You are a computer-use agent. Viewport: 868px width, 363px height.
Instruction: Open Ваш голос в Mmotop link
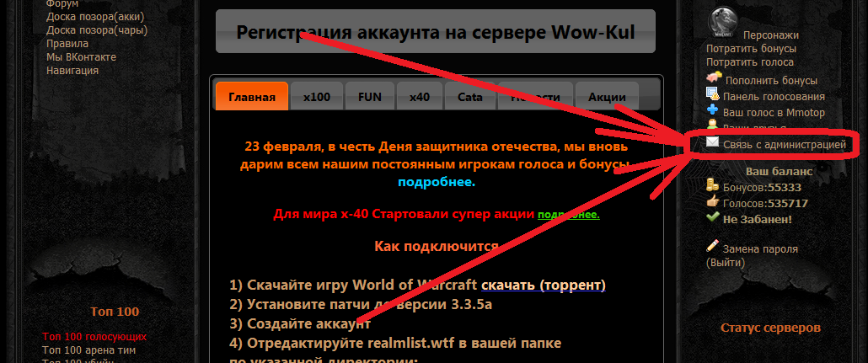coord(774,113)
